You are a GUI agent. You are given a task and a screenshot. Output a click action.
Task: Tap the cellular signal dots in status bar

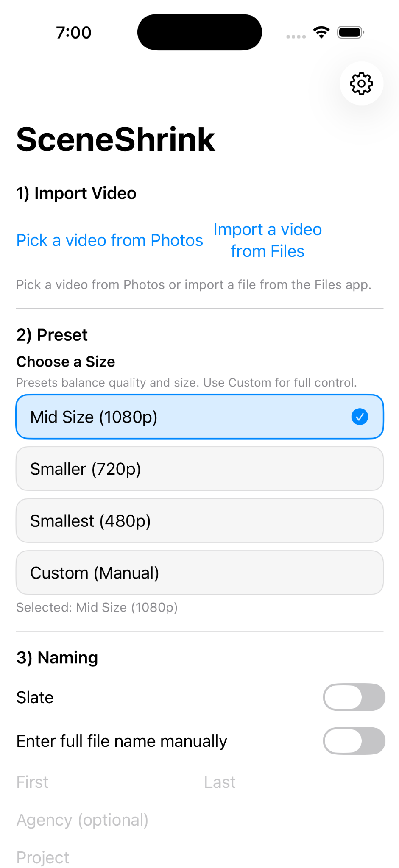click(x=296, y=36)
